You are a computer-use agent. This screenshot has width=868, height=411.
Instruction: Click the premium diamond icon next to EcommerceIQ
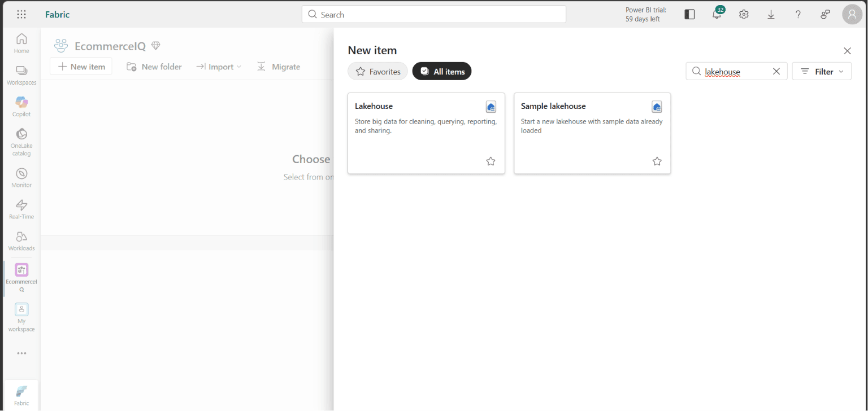(x=156, y=46)
